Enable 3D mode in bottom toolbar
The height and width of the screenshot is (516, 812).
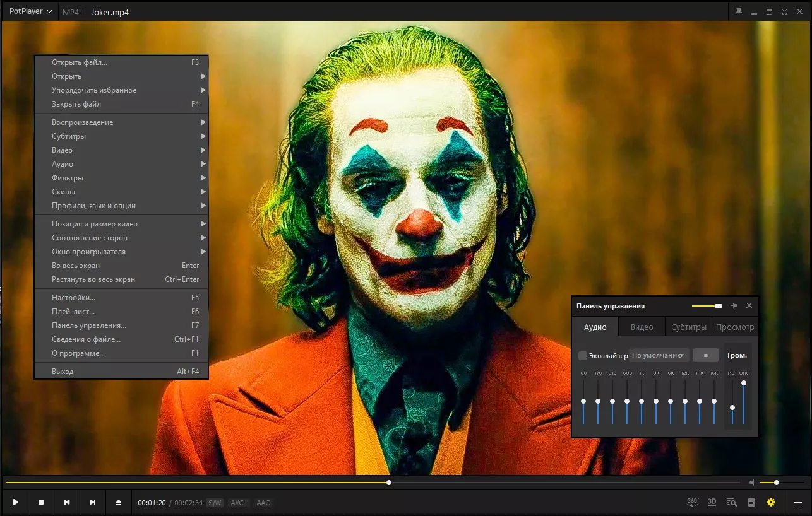(712, 502)
